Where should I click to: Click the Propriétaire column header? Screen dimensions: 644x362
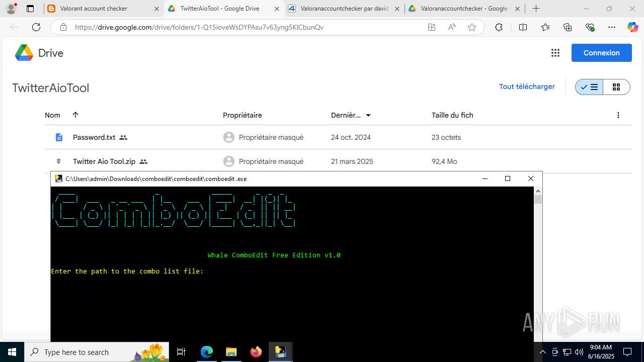pyautogui.click(x=243, y=115)
